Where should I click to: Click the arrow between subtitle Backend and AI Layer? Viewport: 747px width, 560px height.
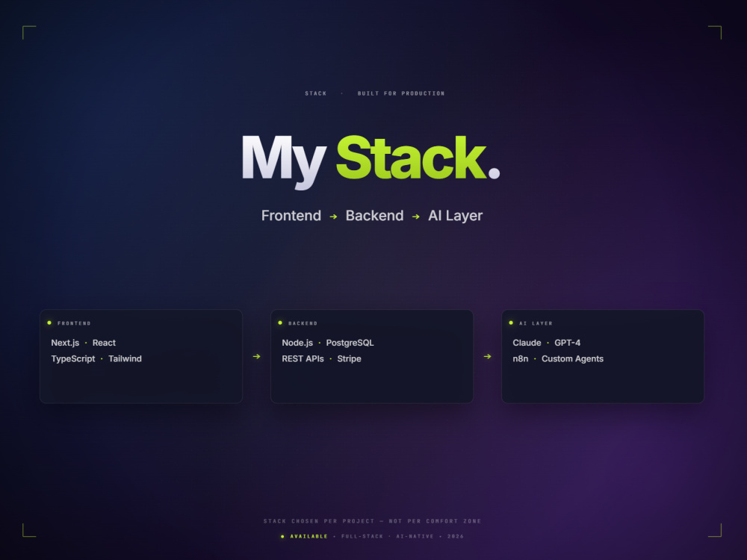pyautogui.click(x=416, y=217)
